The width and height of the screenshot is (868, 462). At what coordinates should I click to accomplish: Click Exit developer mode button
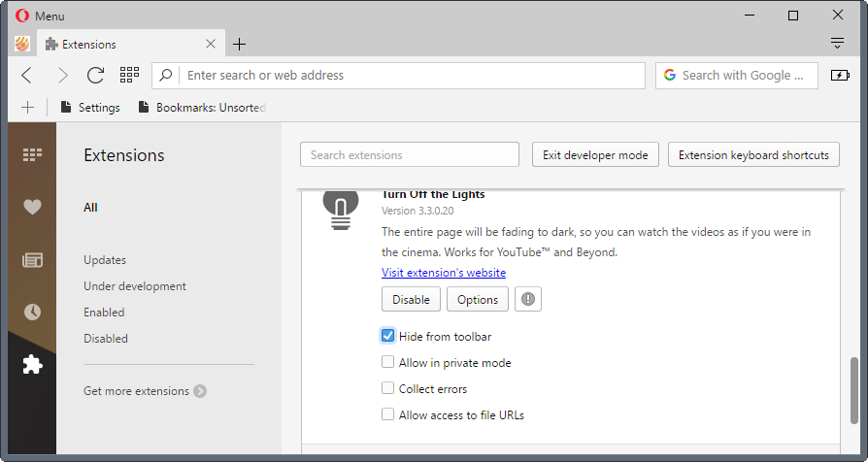tap(595, 155)
